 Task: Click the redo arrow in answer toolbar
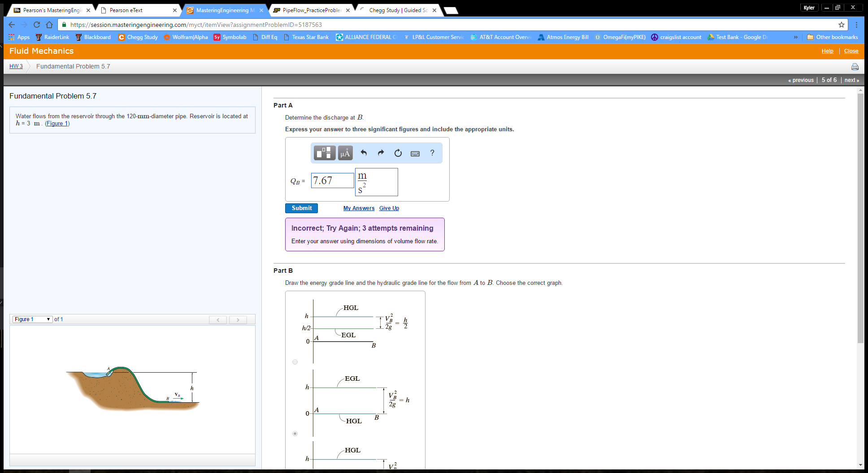pos(381,153)
